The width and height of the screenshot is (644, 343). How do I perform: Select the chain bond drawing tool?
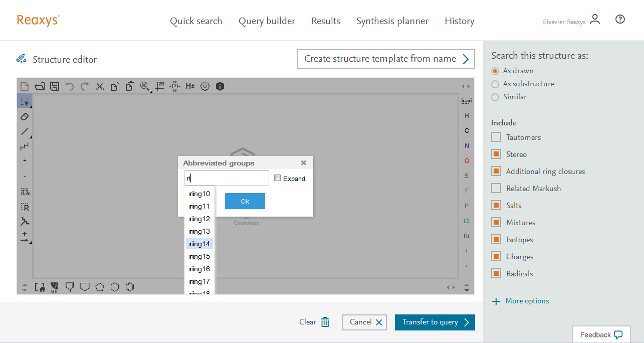(x=25, y=146)
